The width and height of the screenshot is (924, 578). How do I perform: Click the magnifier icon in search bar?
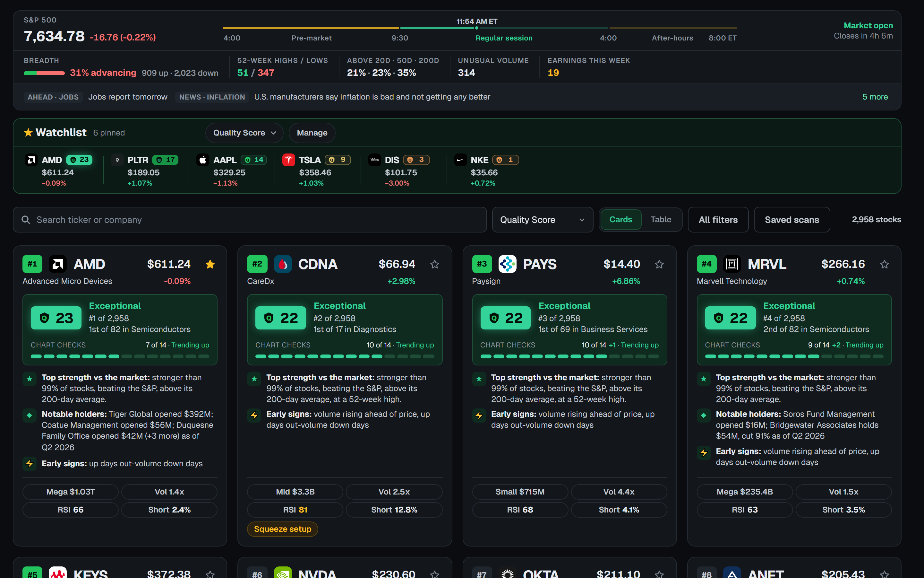point(26,220)
